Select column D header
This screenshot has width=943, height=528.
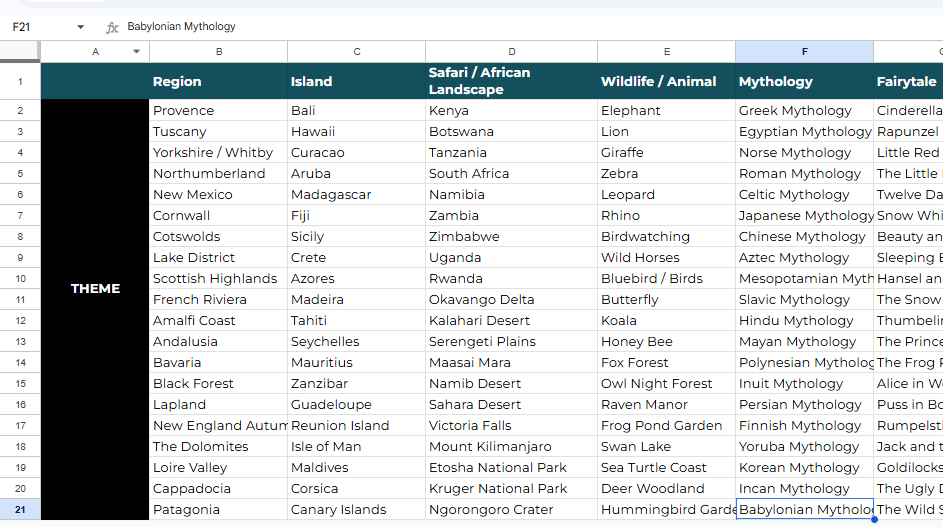click(x=512, y=52)
